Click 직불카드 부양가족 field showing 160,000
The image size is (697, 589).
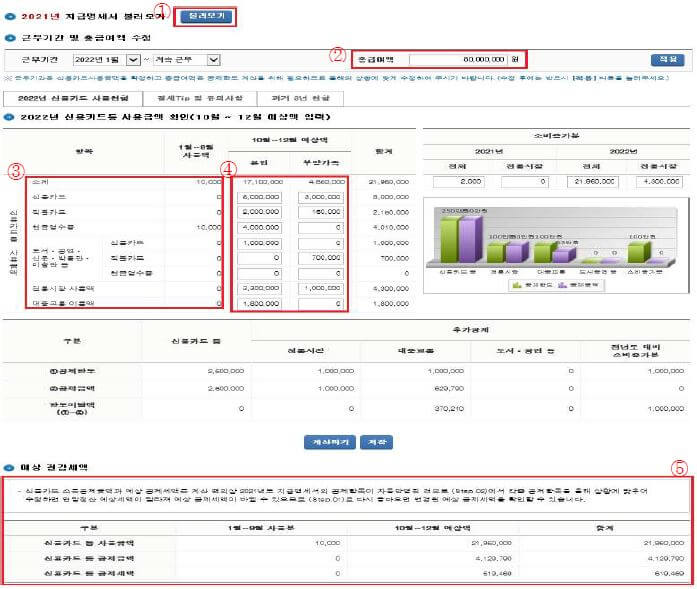320,212
